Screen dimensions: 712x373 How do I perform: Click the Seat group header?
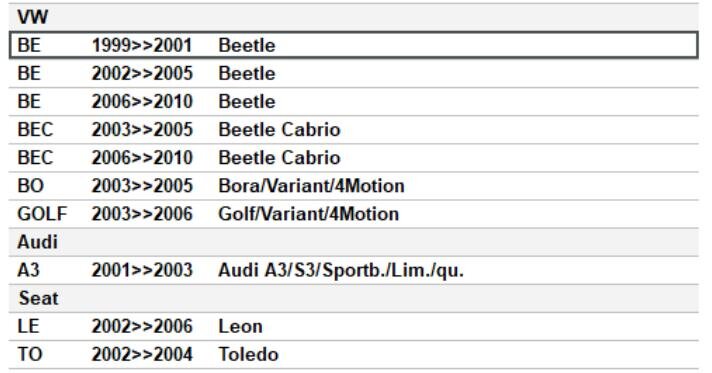click(354, 299)
